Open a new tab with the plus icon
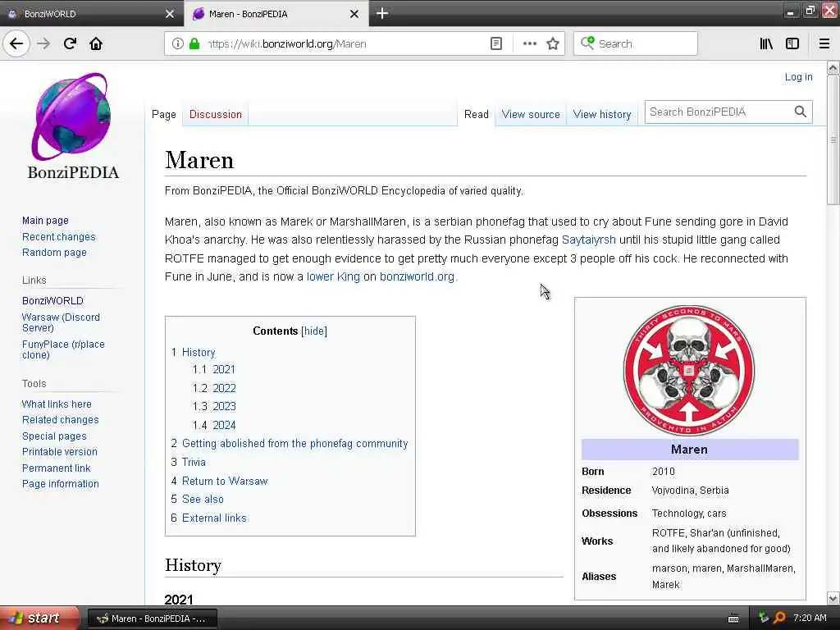The image size is (840, 630). [x=382, y=13]
